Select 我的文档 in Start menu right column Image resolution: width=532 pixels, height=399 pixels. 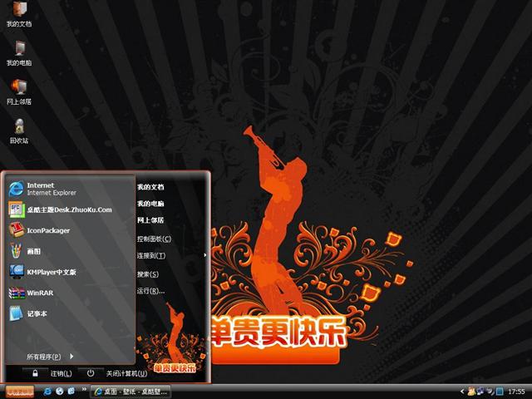point(150,187)
